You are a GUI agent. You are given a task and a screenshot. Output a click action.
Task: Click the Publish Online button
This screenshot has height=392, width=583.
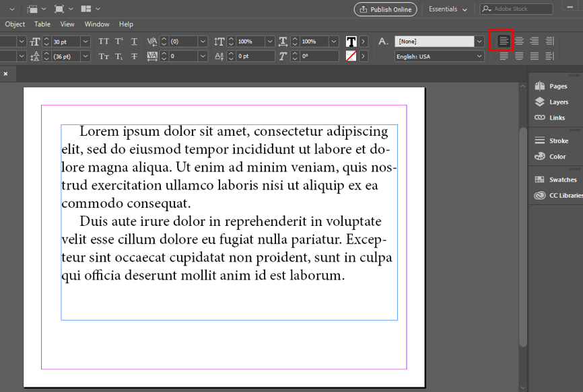pyautogui.click(x=386, y=9)
